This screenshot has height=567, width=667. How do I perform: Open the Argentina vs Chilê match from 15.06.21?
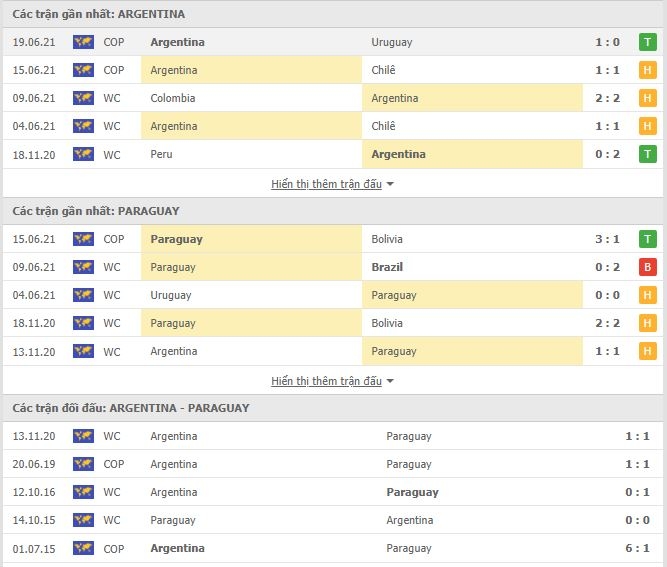tap(333, 70)
